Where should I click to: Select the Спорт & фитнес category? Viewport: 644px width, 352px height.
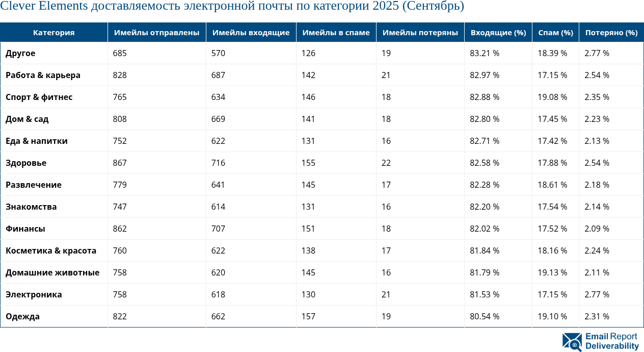click(x=39, y=97)
